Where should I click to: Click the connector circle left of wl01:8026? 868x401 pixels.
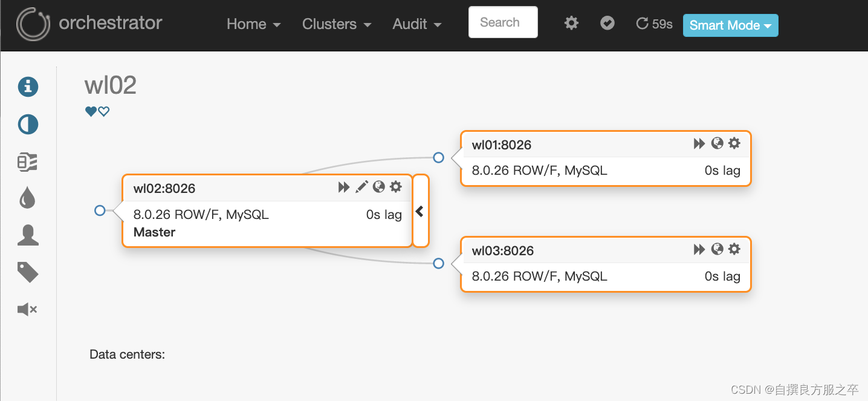(x=439, y=158)
